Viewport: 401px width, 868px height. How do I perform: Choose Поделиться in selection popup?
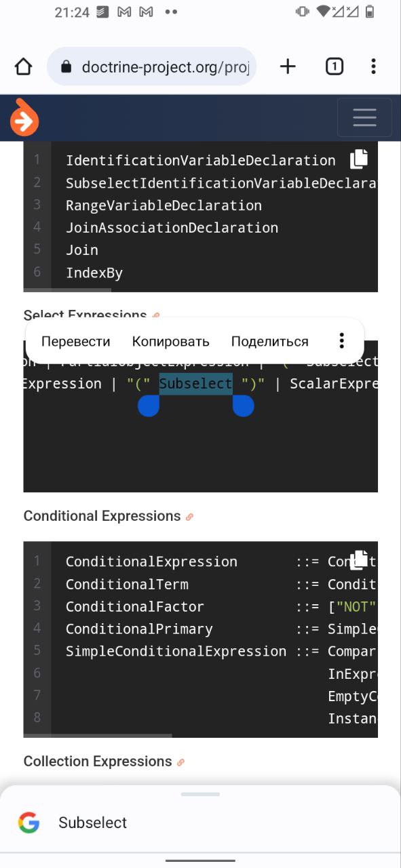point(269,341)
